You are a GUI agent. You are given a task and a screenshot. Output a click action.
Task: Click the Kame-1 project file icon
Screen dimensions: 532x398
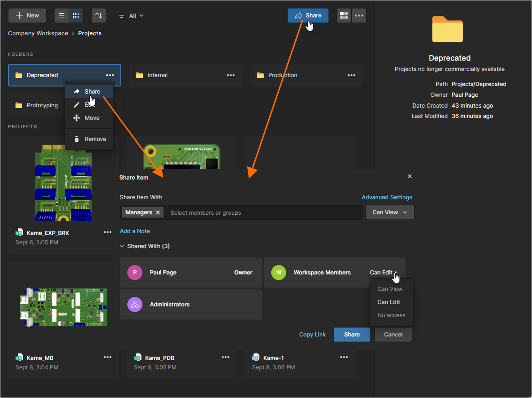point(256,357)
